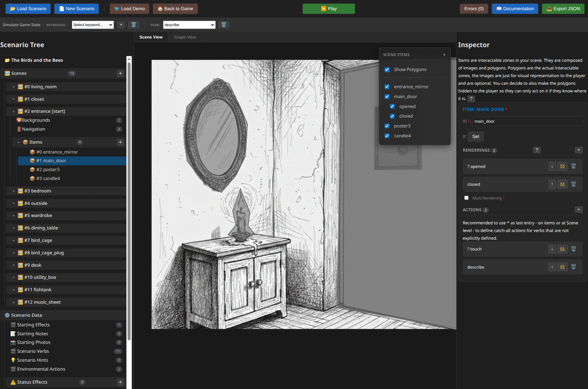Viewport: 588px width, 389px height.
Task: Delete the opened rendering
Action: point(574,166)
